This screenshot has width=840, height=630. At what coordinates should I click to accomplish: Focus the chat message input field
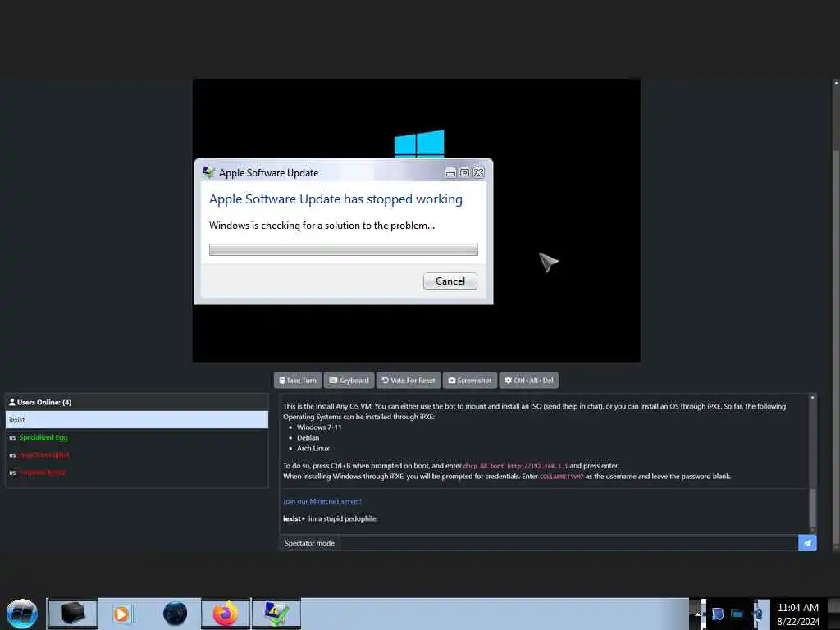click(x=569, y=543)
